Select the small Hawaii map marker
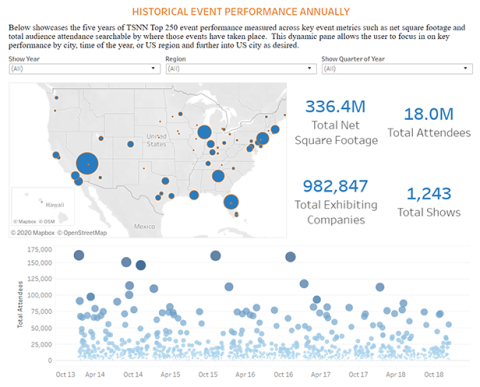The height and width of the screenshot is (387, 480). pyautogui.click(x=42, y=202)
